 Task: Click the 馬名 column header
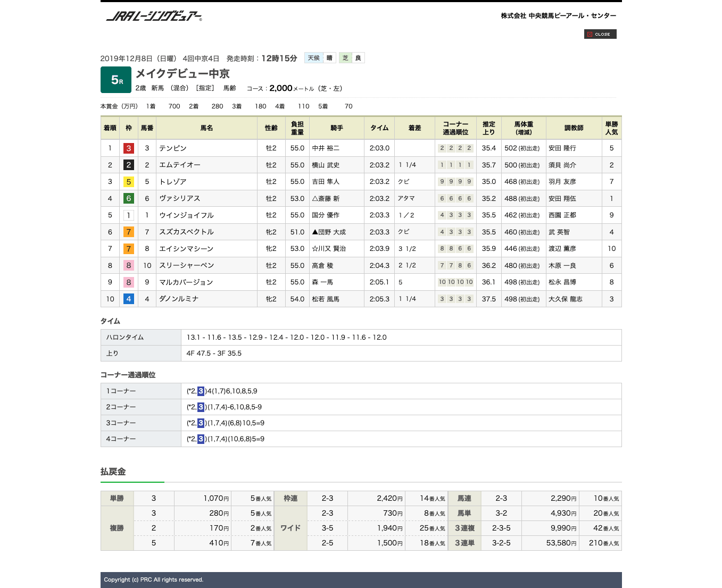[206, 128]
